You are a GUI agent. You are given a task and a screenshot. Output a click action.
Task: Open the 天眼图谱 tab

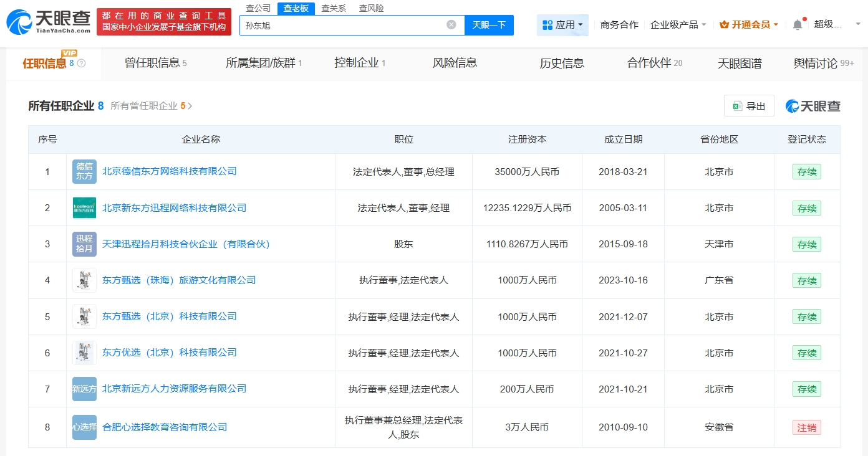click(740, 63)
